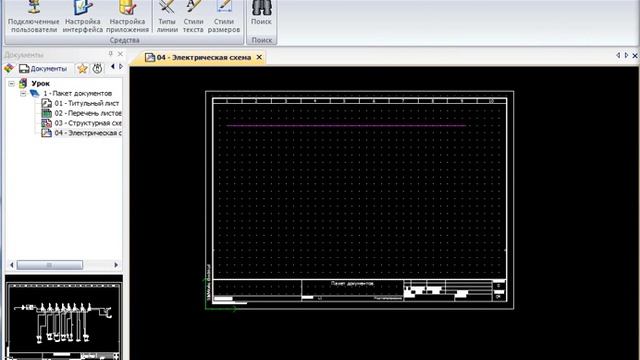The width and height of the screenshot is (640, 360).
Task: Open Подключенные пользователи in the ribbon
Action: [33, 17]
